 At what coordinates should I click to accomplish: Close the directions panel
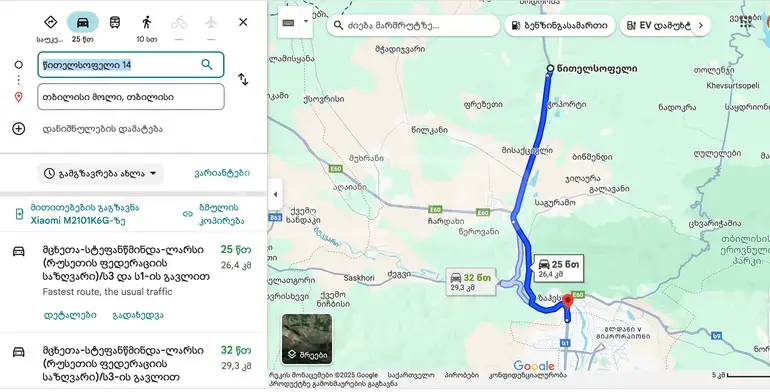click(243, 22)
